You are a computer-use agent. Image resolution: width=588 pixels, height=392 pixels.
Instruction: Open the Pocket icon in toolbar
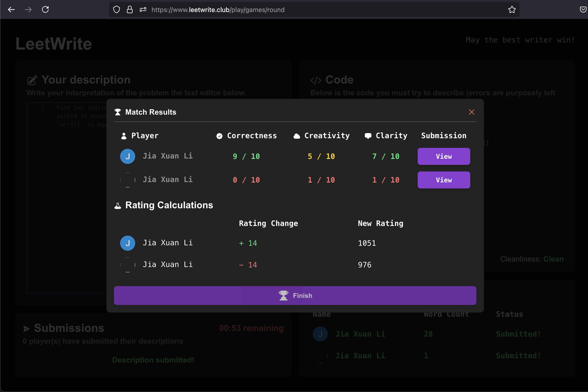click(583, 10)
